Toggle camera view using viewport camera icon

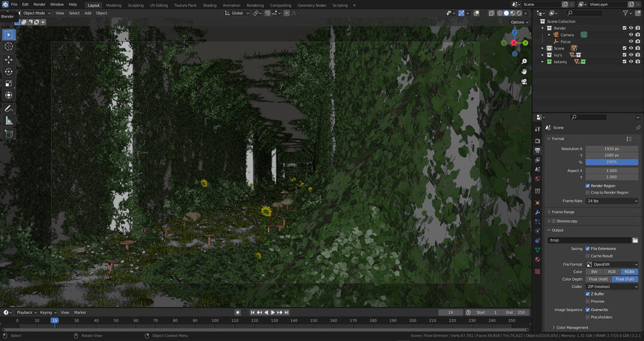coord(524,82)
